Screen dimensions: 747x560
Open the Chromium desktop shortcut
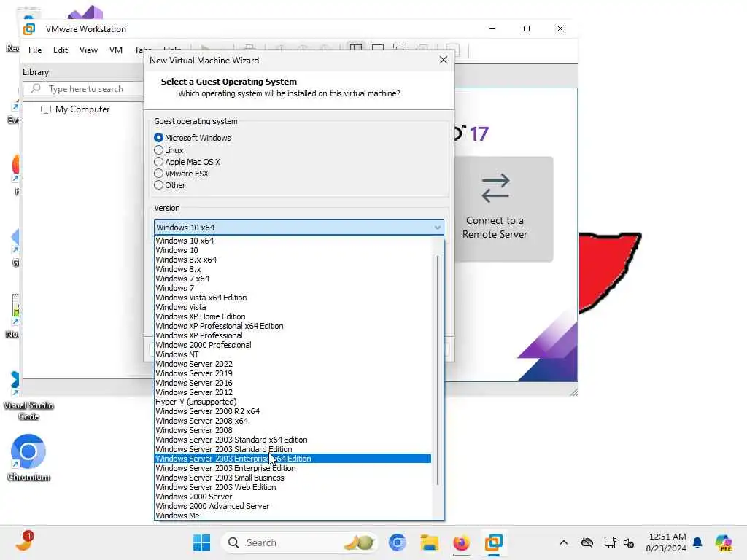pos(28,458)
